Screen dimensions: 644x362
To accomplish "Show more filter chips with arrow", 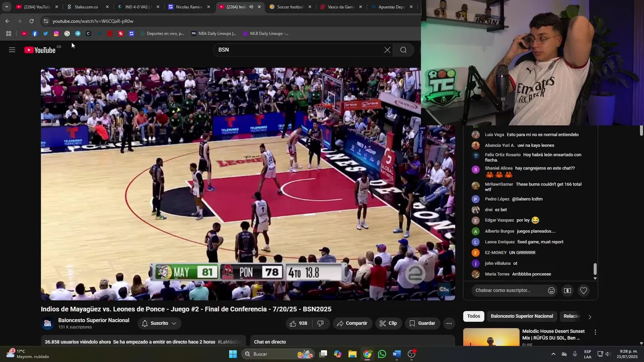I will 590,316.
